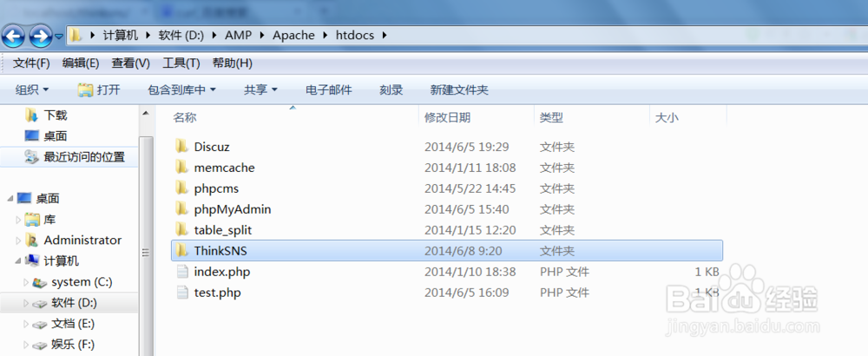The image size is (868, 356).
Task: Open the 文件(F) menu
Action: point(31,63)
